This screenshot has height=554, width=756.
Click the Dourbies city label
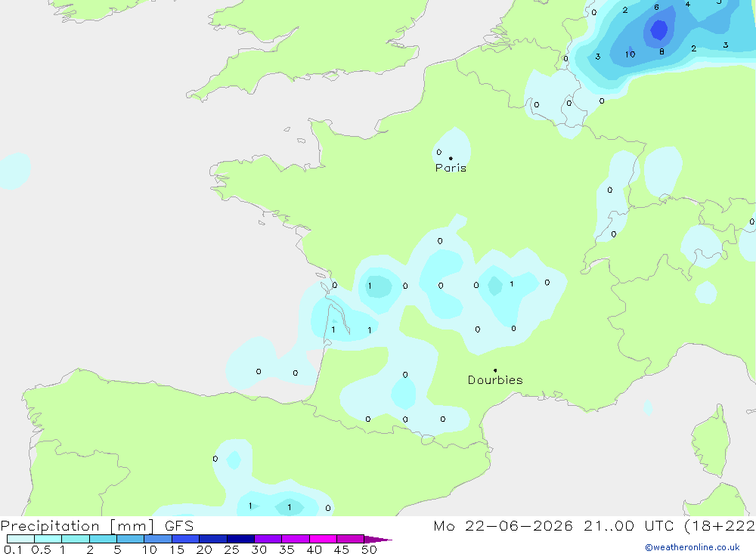[495, 380]
